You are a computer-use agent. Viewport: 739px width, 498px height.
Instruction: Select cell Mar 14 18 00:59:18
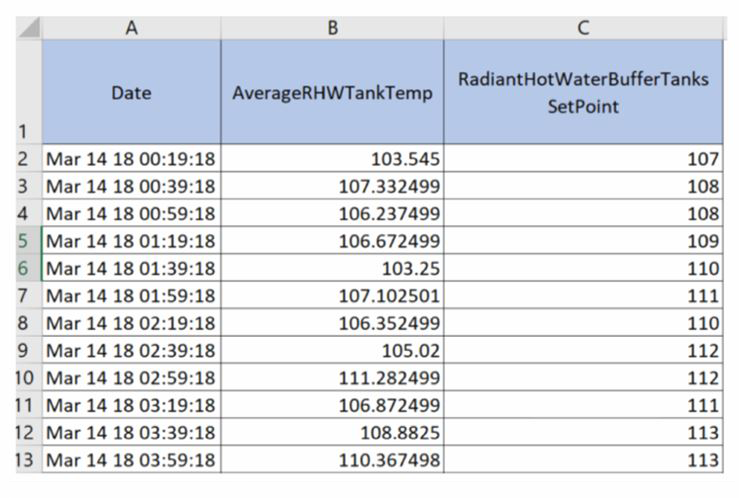(131, 213)
